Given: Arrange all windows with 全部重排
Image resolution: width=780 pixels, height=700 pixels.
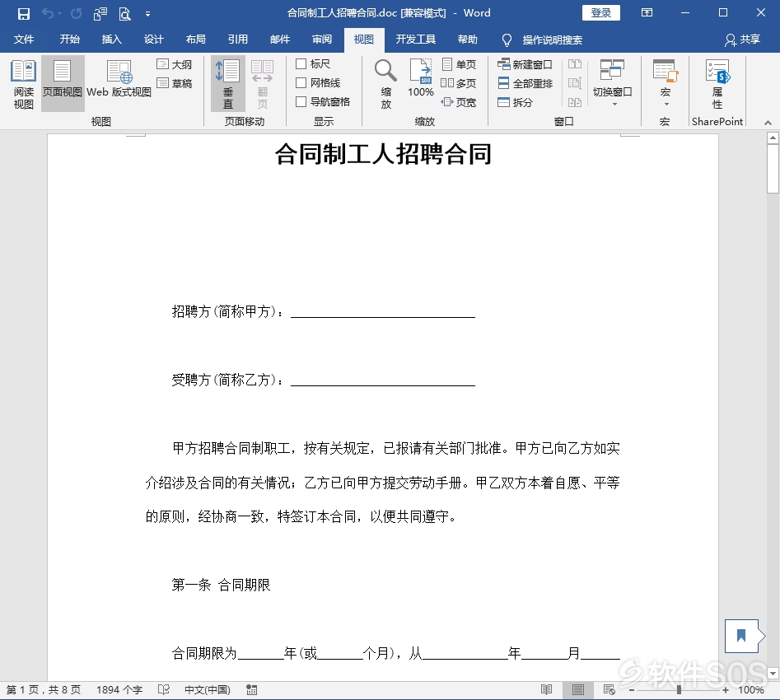Looking at the screenshot, I should coord(525,83).
